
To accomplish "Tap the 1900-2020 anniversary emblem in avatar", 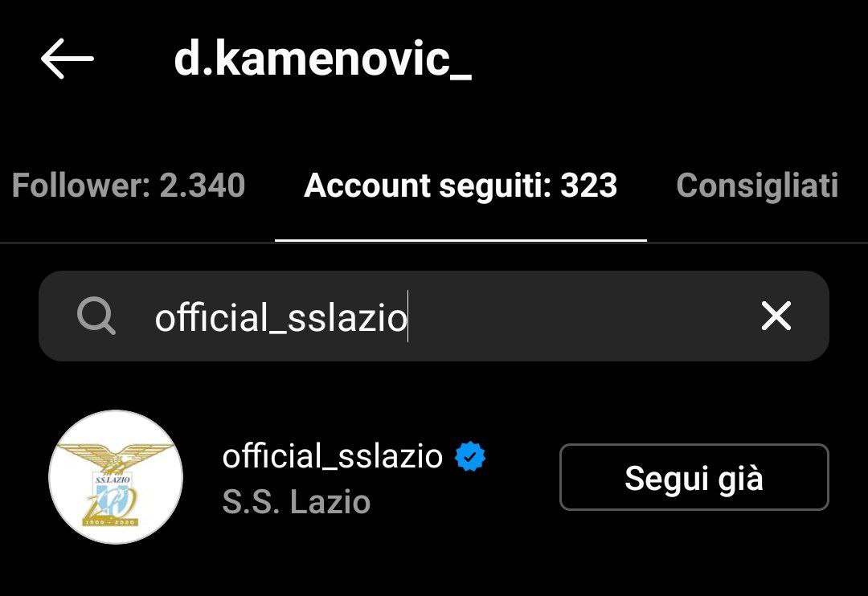I will click(x=111, y=522).
